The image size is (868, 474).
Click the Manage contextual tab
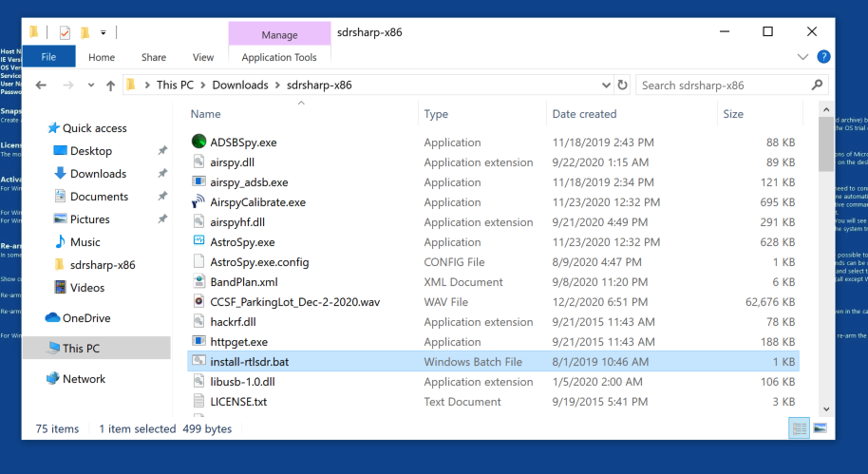point(279,34)
